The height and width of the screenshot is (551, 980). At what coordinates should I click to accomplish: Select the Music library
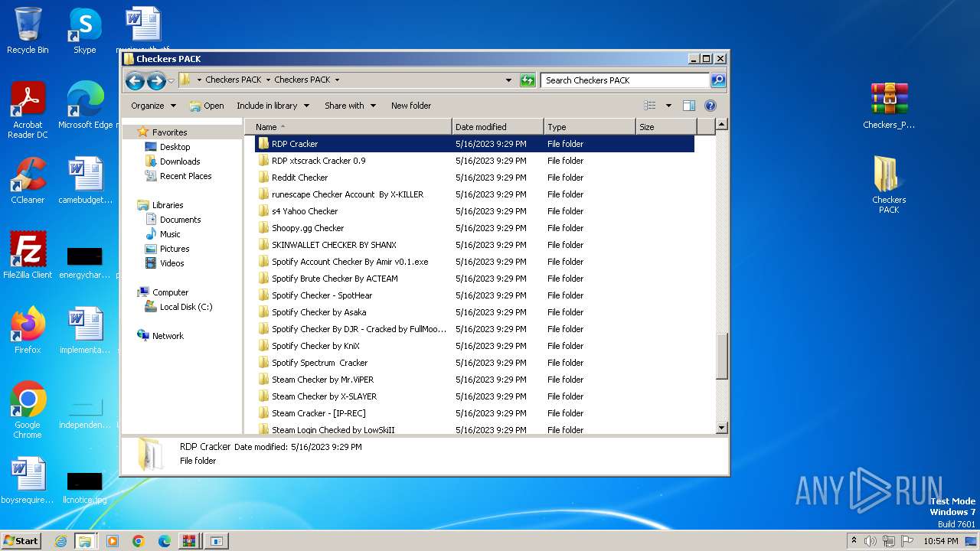point(170,234)
